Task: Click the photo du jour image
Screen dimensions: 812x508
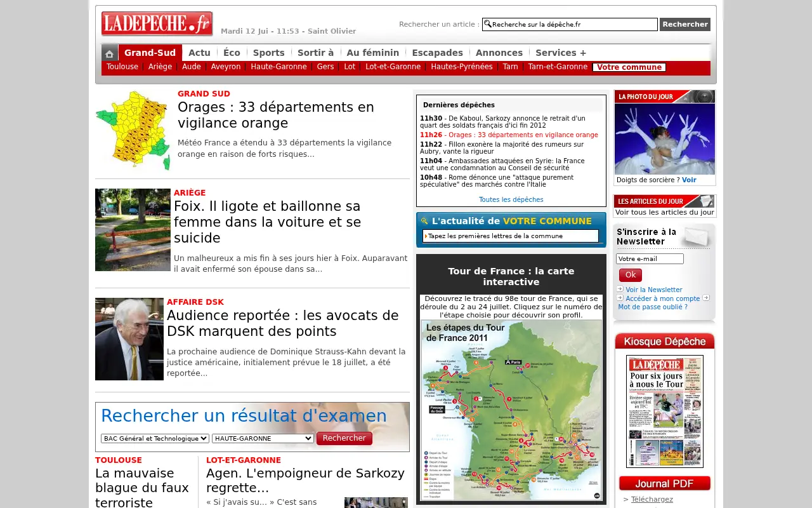Action: coord(665,139)
